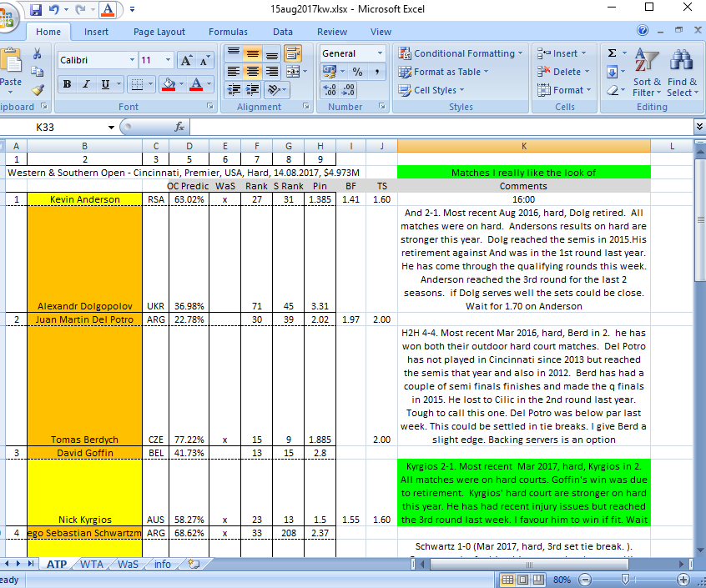Toggle Italic formatting

click(x=86, y=84)
